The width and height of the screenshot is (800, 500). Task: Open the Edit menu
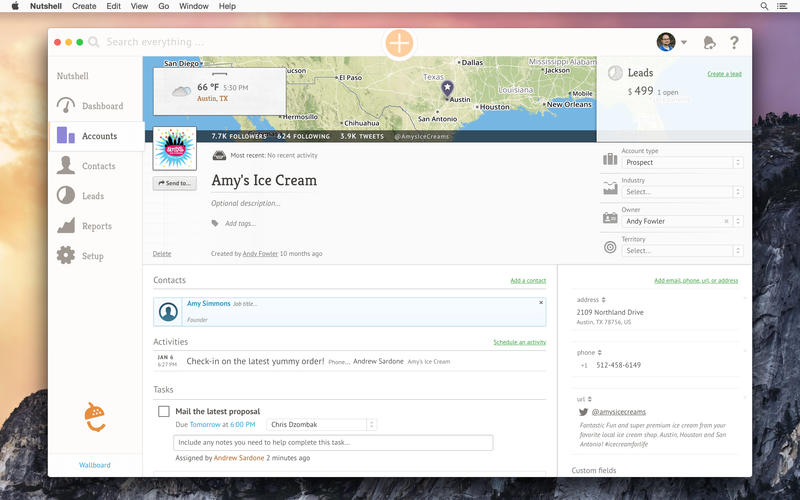point(113,6)
